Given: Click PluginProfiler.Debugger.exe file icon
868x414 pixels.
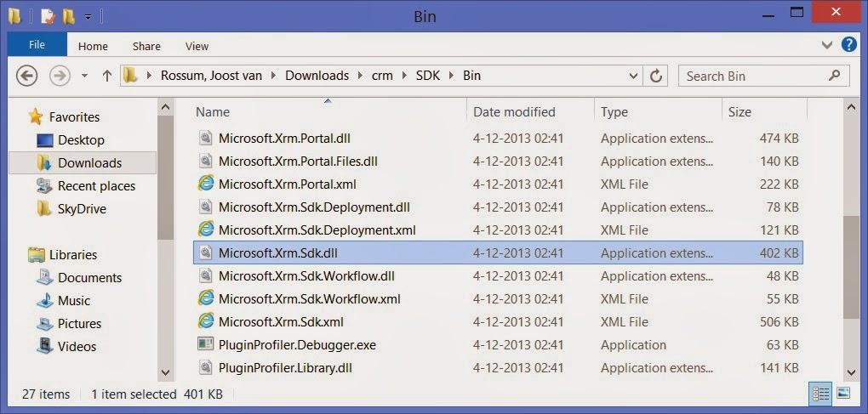Looking at the screenshot, I should click(x=205, y=344).
